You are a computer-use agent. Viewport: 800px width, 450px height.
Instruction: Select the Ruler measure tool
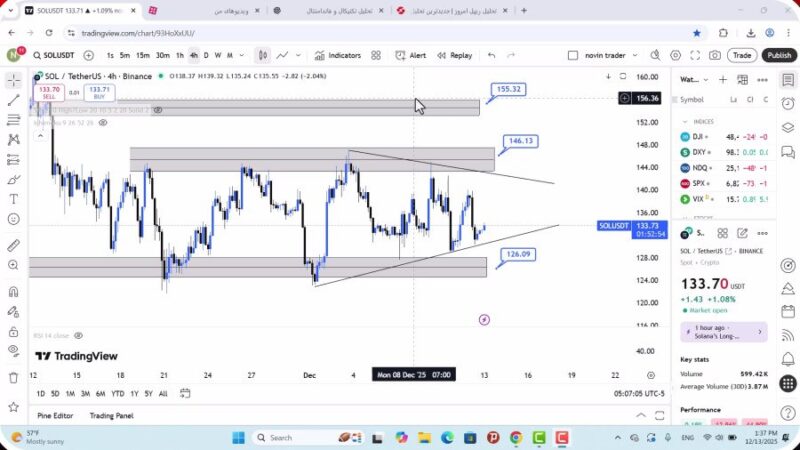(13, 246)
